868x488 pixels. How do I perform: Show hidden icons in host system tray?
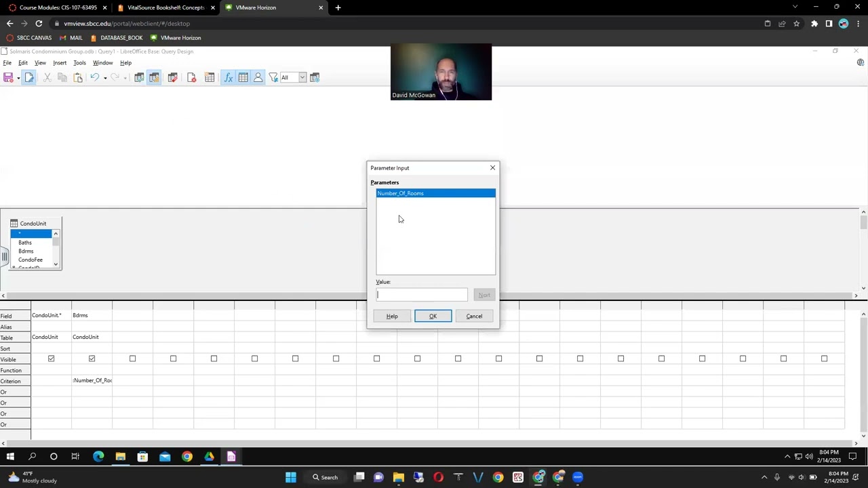[x=764, y=477]
